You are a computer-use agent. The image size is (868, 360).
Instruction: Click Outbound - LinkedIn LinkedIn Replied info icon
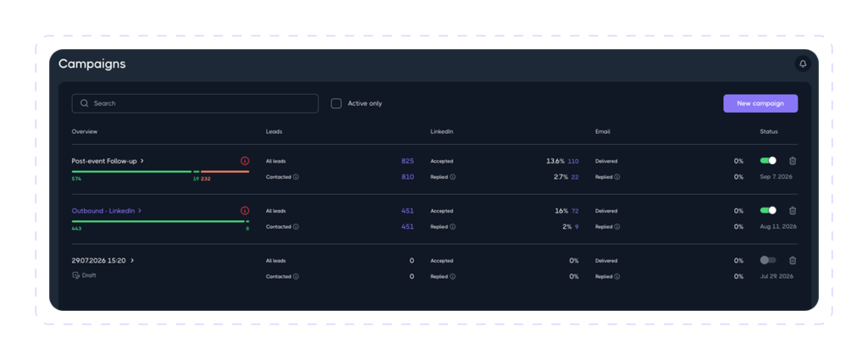[453, 227]
